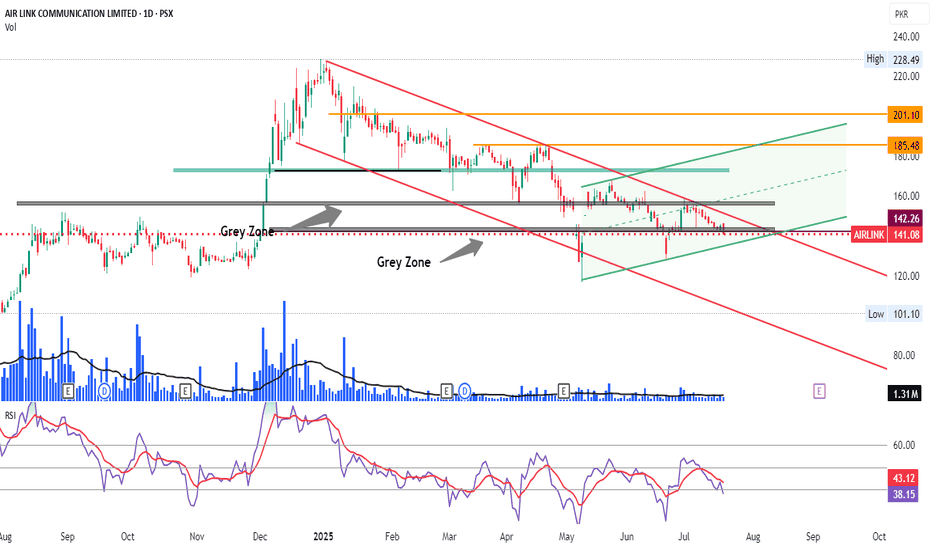Image resolution: width=932 pixels, height=550 pixels.
Task: Click the 220.00 price scale label
Action: click(906, 77)
